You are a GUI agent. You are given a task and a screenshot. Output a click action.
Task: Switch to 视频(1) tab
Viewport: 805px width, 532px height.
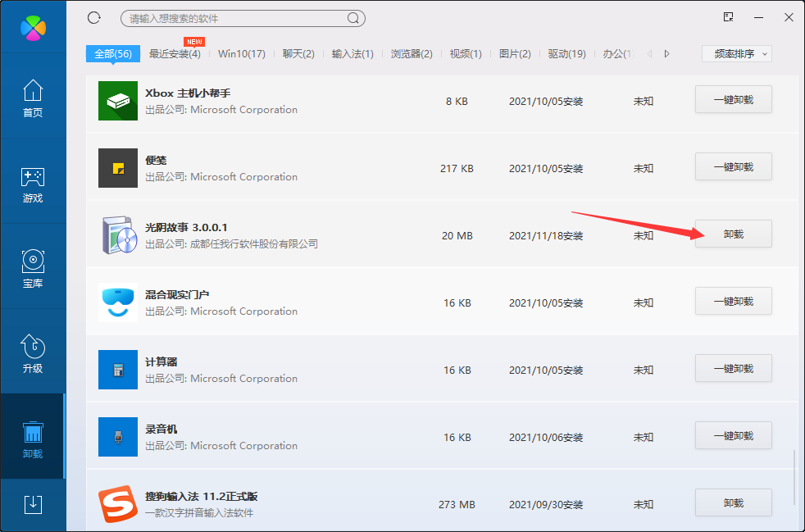[466, 54]
